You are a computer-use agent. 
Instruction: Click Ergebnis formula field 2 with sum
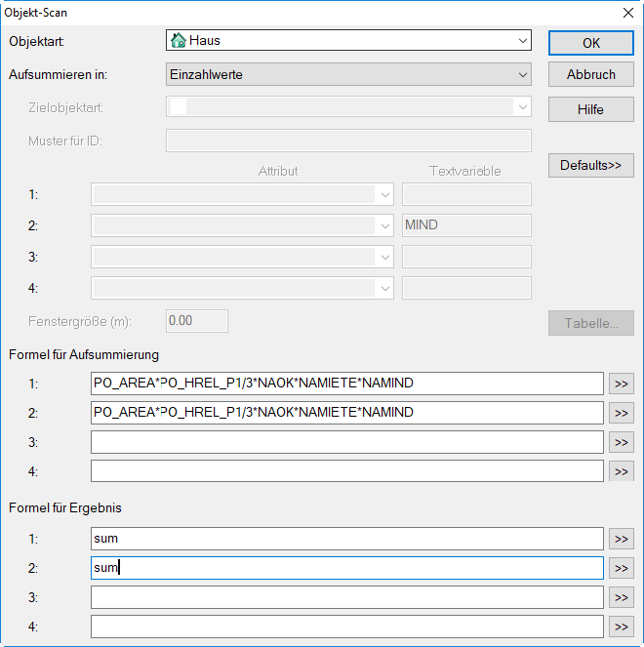point(347,568)
